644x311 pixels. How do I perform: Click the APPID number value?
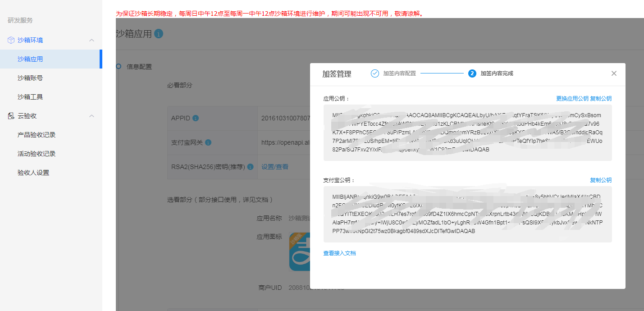pos(286,118)
